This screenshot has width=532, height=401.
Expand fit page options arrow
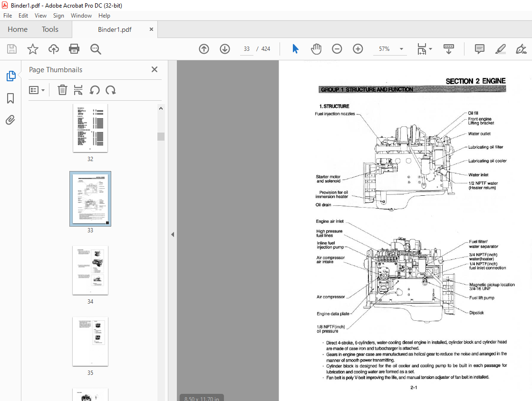[431, 49]
